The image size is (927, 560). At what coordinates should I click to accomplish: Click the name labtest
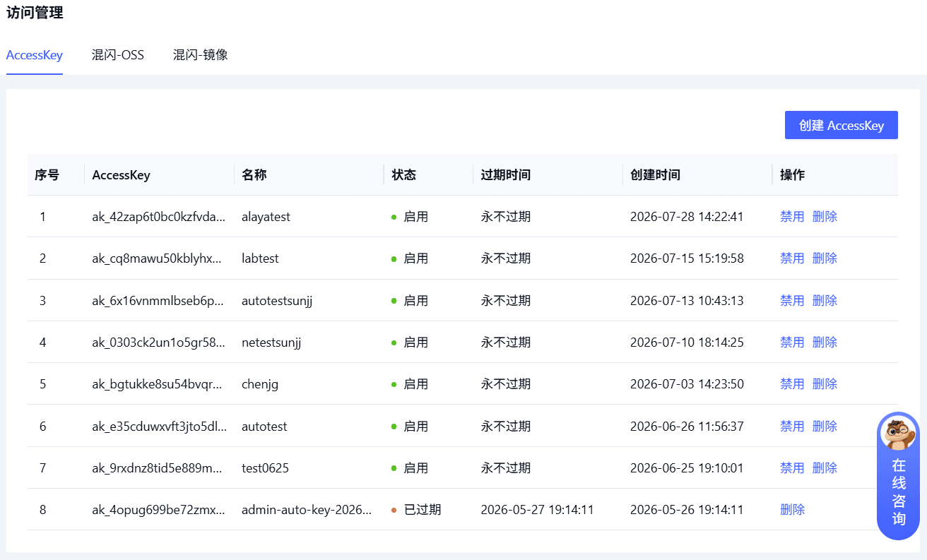pos(260,258)
